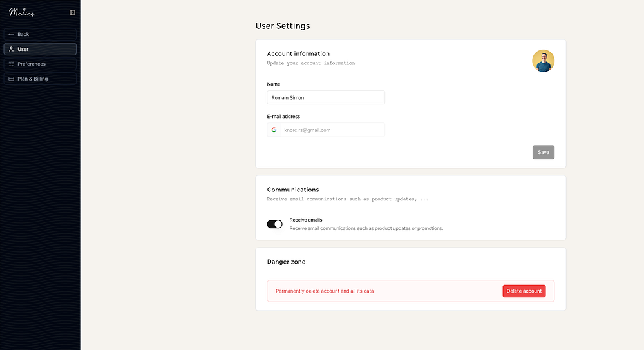
Task: Open the Plan & Billing section
Action: [x=33, y=79]
